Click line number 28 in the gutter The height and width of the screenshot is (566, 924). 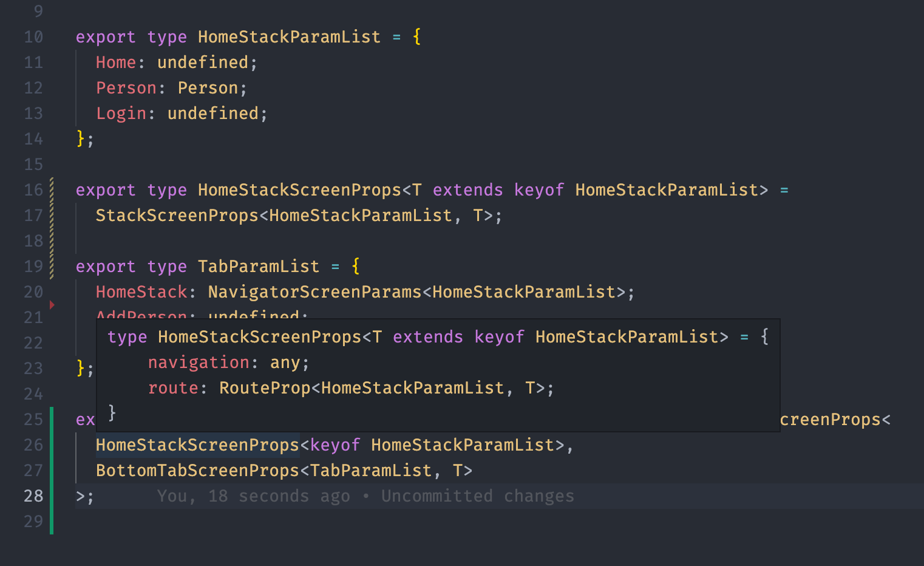33,496
